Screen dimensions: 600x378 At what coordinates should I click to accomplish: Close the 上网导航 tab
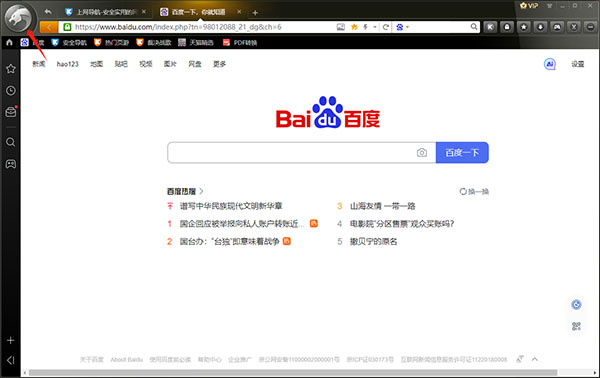[143, 12]
